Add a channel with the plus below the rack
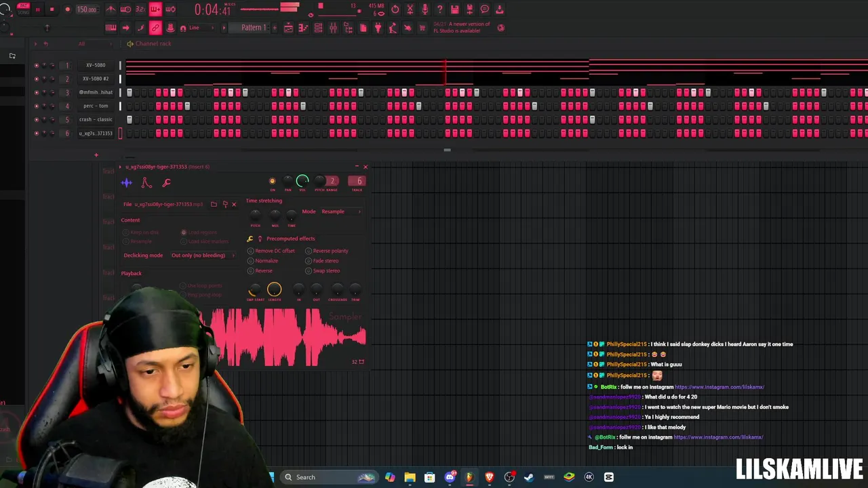Image resolution: width=868 pixels, height=488 pixels. 96,155
